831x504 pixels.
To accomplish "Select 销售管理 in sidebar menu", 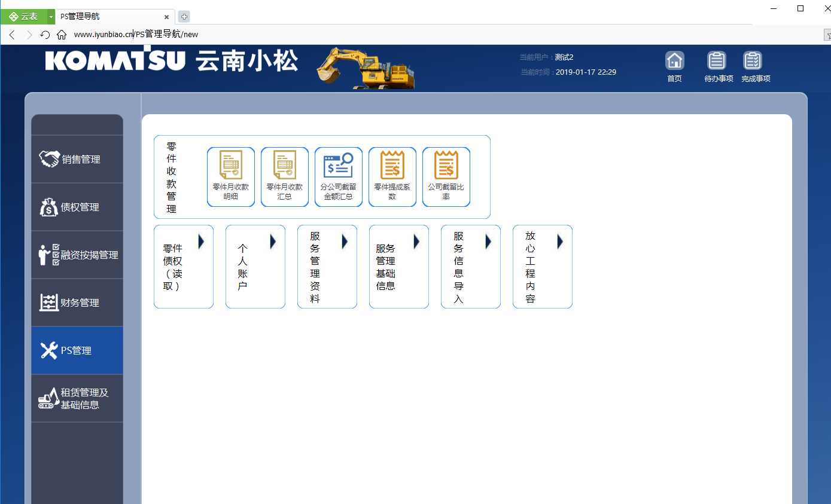I will coord(77,159).
